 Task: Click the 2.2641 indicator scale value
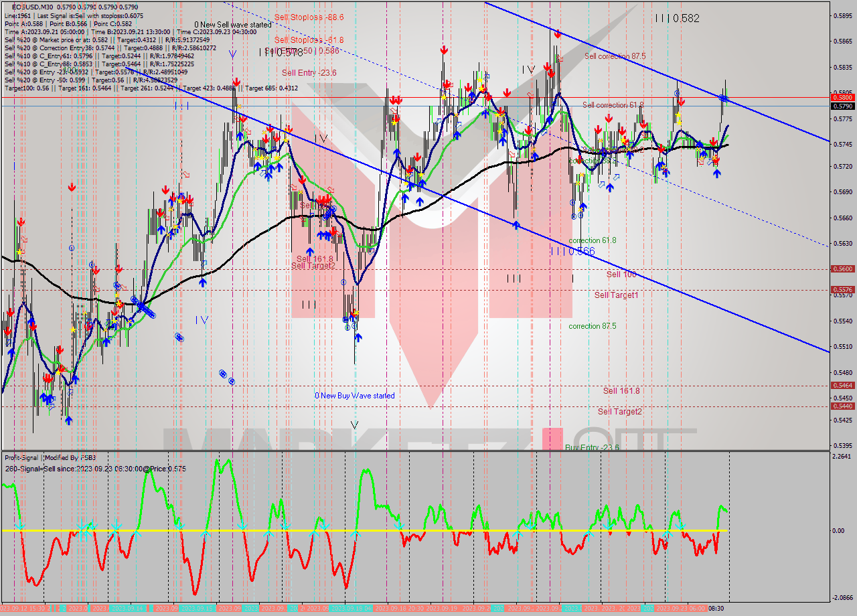842,457
